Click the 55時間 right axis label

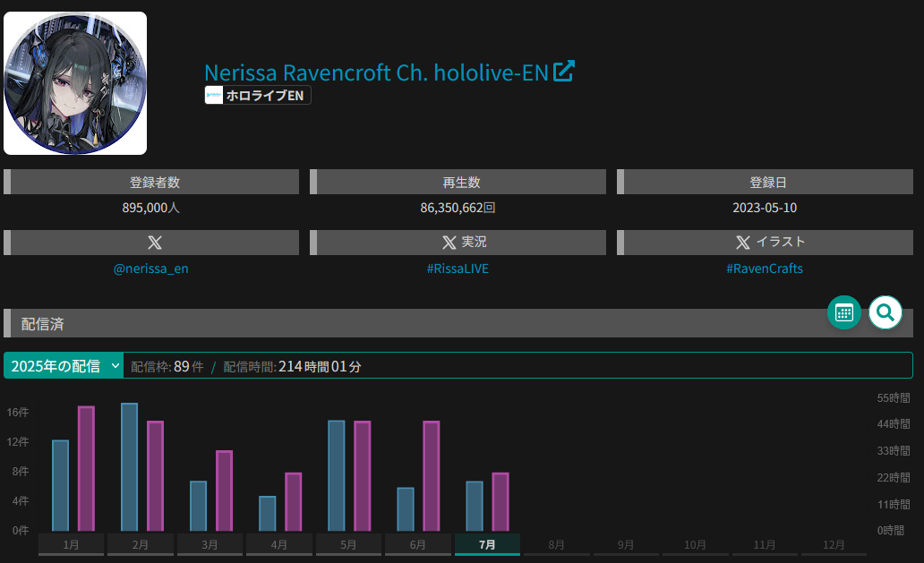coord(894,398)
